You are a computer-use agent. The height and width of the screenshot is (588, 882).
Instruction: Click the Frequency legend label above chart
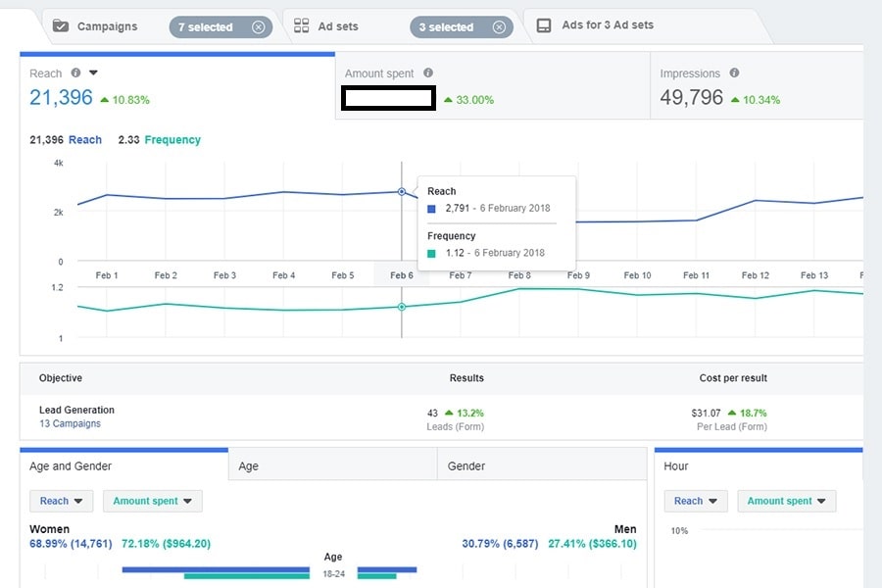(x=172, y=139)
